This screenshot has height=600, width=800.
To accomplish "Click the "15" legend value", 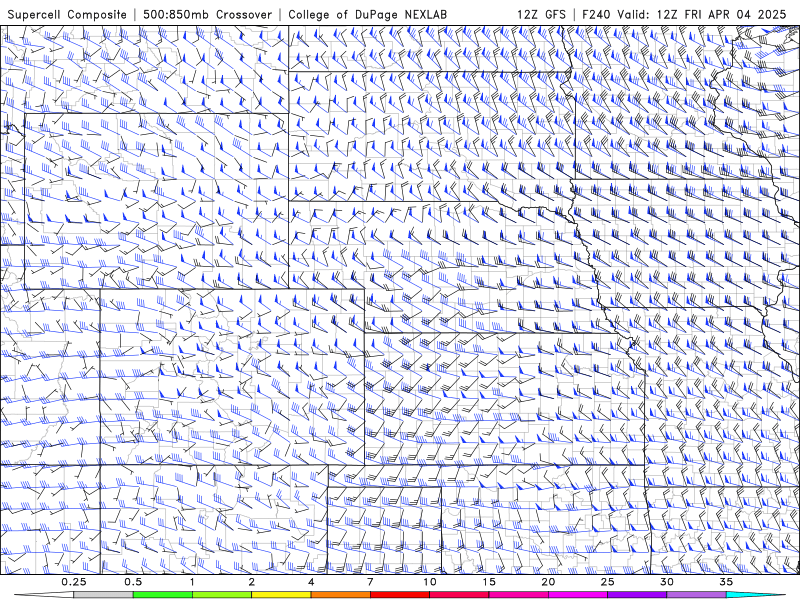I will coord(489,582).
